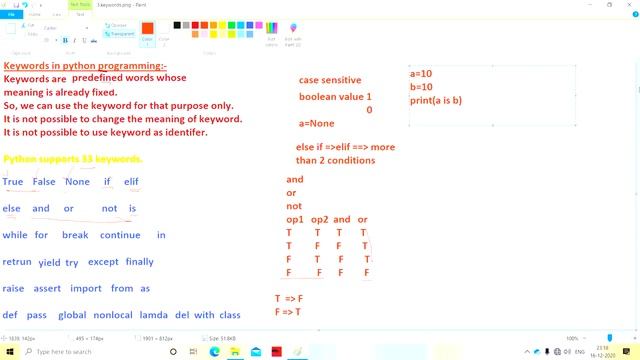The width and height of the screenshot is (640, 360).
Task: Click the yellow 'Python supports 33 keywords' text
Action: (x=73, y=159)
